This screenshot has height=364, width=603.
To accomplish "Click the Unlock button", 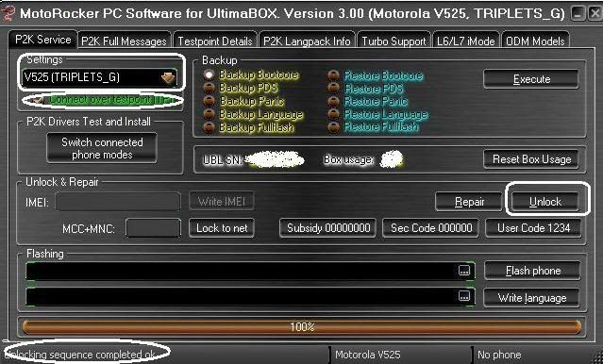I will point(545,202).
